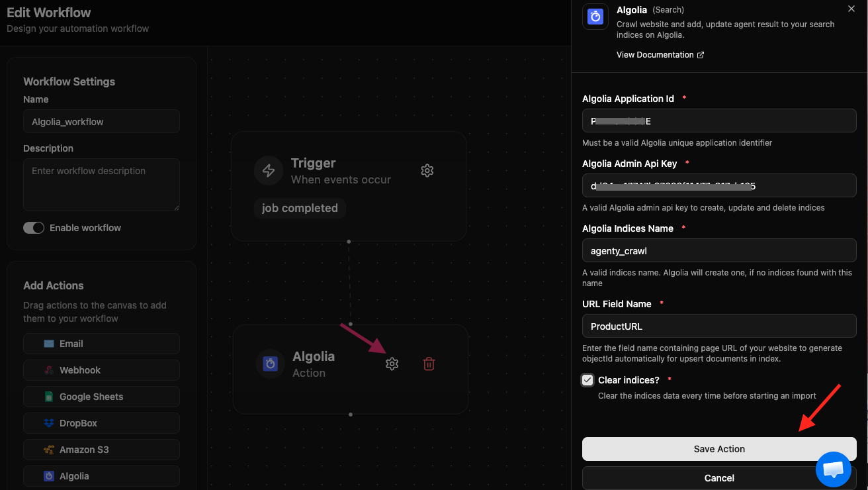Click the Algolia node logo icon

click(270, 364)
